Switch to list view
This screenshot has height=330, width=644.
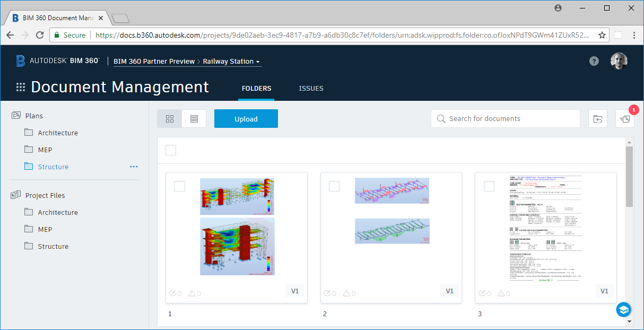194,119
